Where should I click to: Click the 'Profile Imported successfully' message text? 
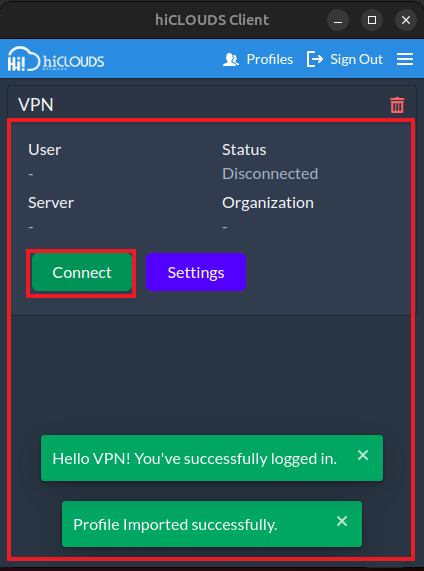[x=175, y=525]
